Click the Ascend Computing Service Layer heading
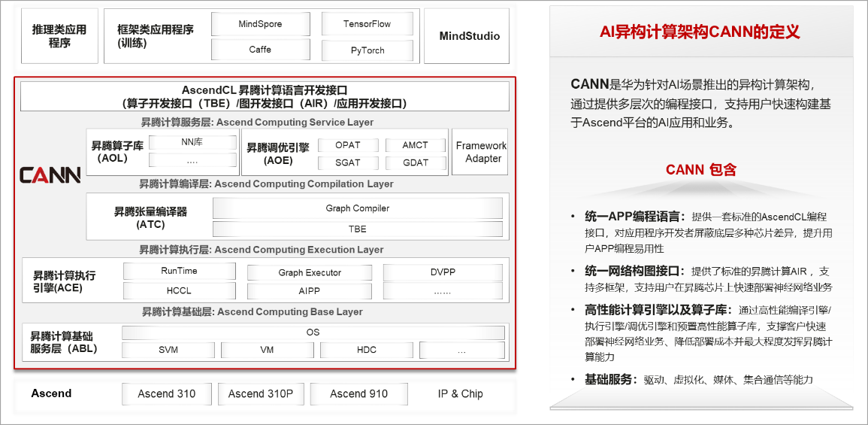Screen dimensions: 868x425 click(257, 122)
